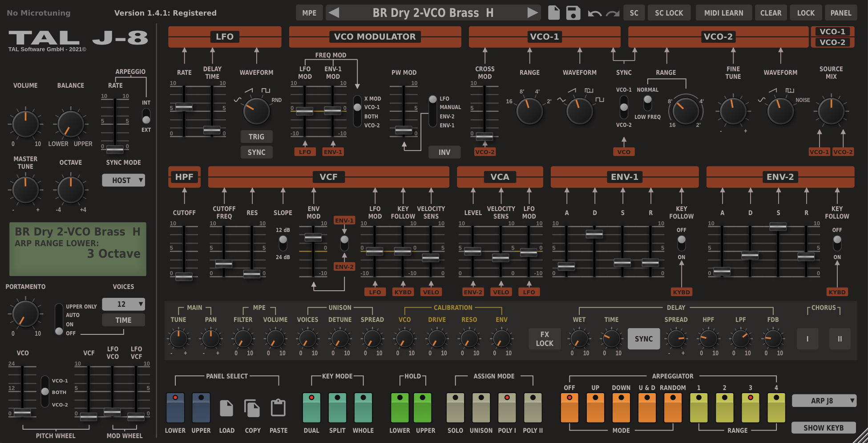Screen dimensions: 868x443
Task: Click the panel Load file icon
Action: pos(226,408)
